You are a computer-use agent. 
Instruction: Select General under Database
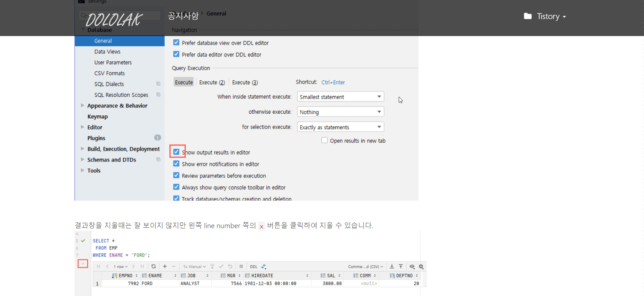coord(120,41)
